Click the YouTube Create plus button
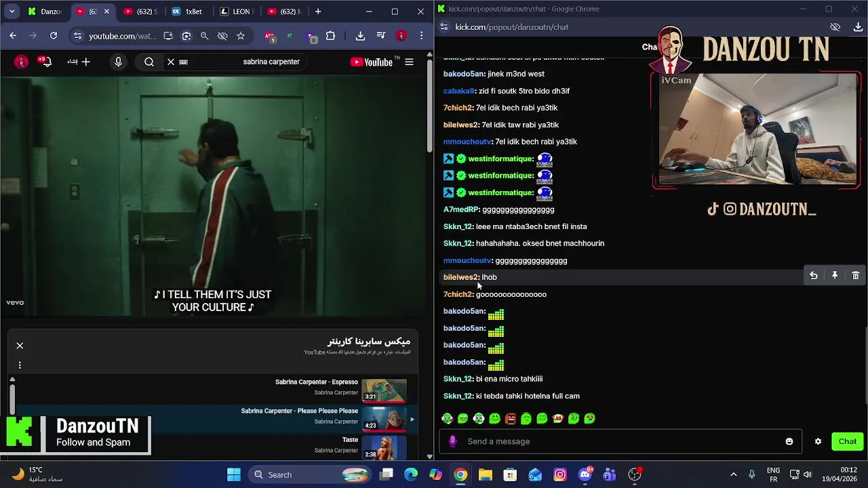This screenshot has height=488, width=868. 80,62
